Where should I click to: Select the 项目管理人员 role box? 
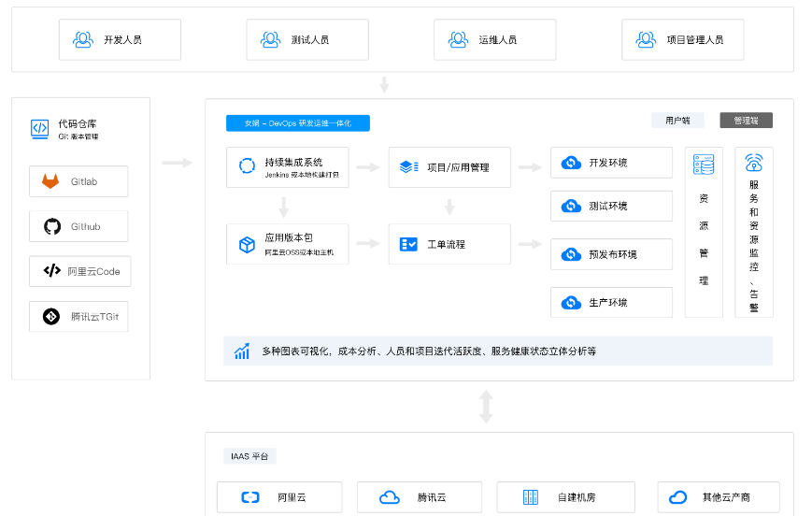682,40
